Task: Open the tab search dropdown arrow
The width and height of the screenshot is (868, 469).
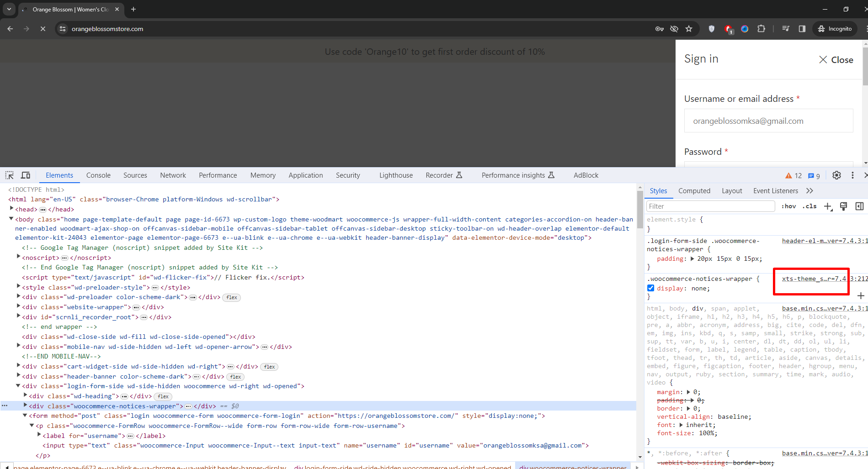Action: tap(9, 9)
